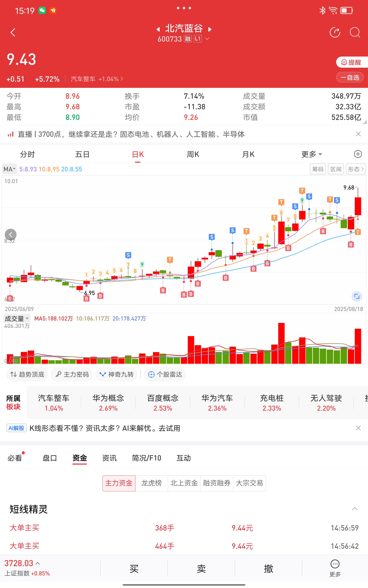Tap the orange app status bar icon
Viewport: 368px width, 588px height.
pyautogui.click(x=53, y=10)
